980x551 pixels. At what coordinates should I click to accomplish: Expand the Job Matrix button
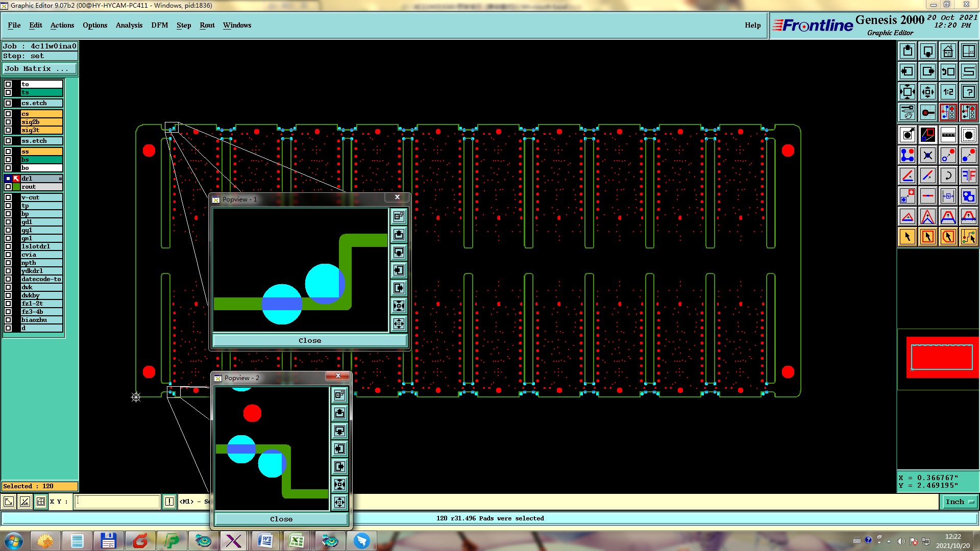tap(40, 68)
